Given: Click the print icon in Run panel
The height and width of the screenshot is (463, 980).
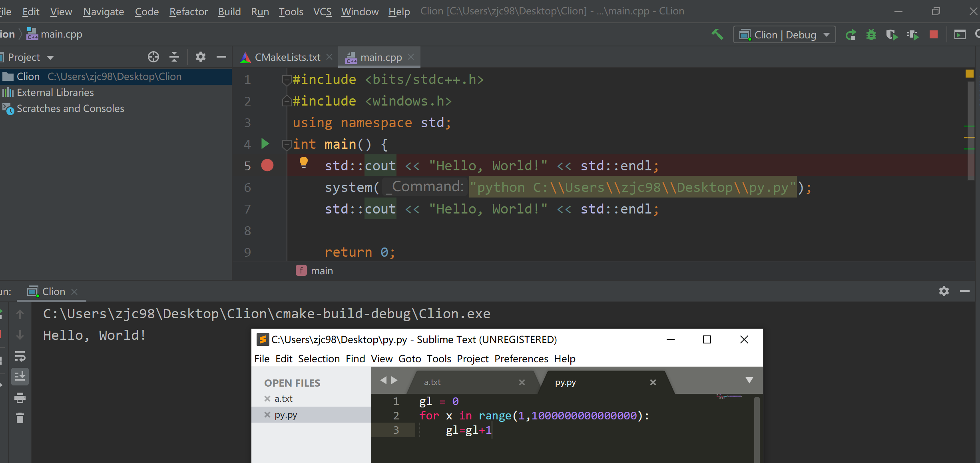Looking at the screenshot, I should [x=20, y=397].
